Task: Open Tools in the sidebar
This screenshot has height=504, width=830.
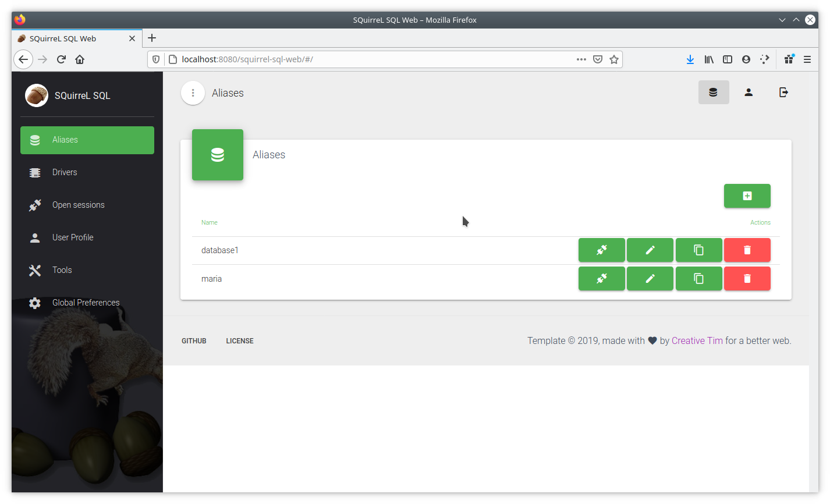Action: pyautogui.click(x=87, y=271)
